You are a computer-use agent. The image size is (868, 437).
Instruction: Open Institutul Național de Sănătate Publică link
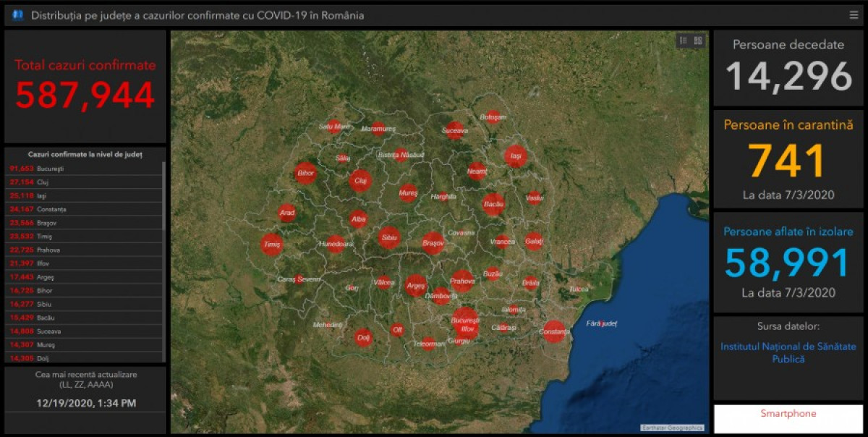788,352
